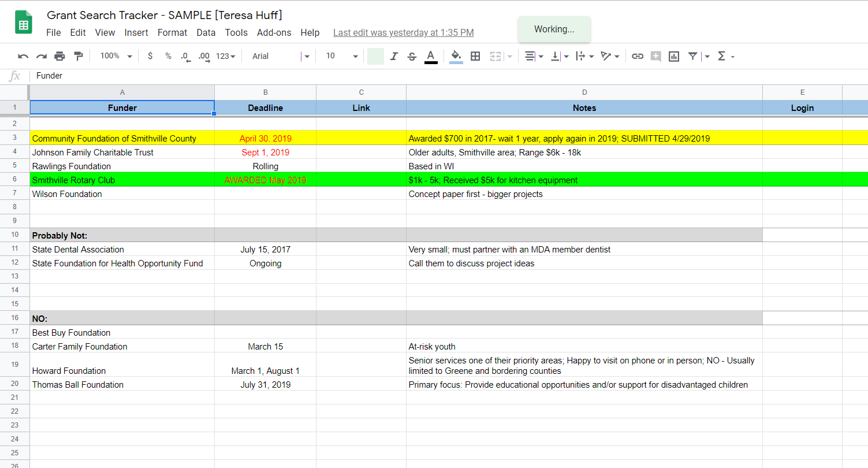This screenshot has width=868, height=468.
Task: Select the Login header cell
Action: pyautogui.click(x=803, y=107)
